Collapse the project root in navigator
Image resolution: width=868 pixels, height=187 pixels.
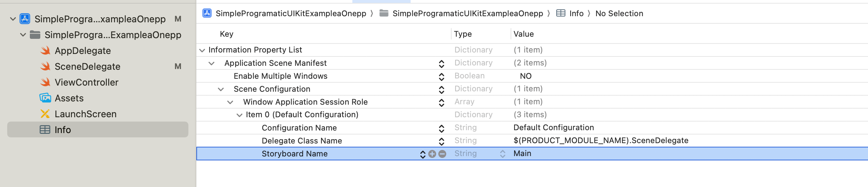(x=13, y=19)
